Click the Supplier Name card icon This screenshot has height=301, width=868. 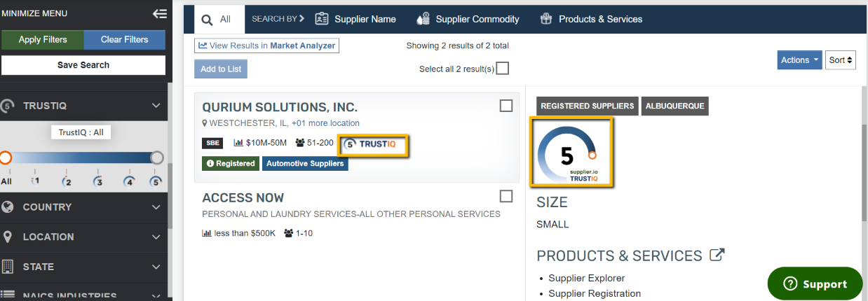(x=322, y=19)
